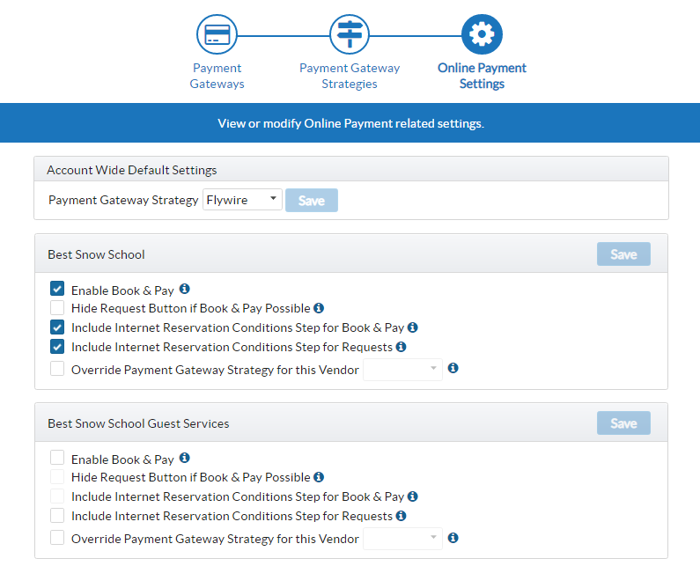This screenshot has height=588, width=700.
Task: Open the Payment Gateway Strategy Flywire dropdown
Action: pos(242,200)
